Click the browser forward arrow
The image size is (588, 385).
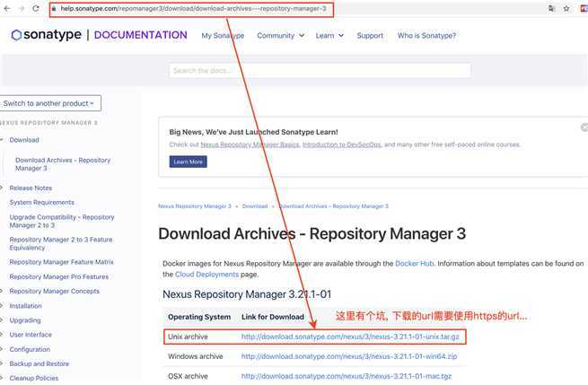tap(22, 8)
